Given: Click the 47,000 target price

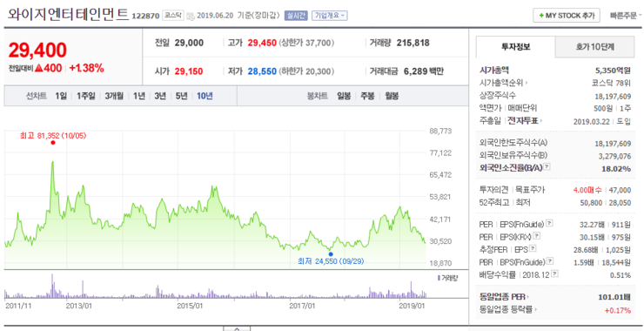Looking at the screenshot, I should [621, 190].
